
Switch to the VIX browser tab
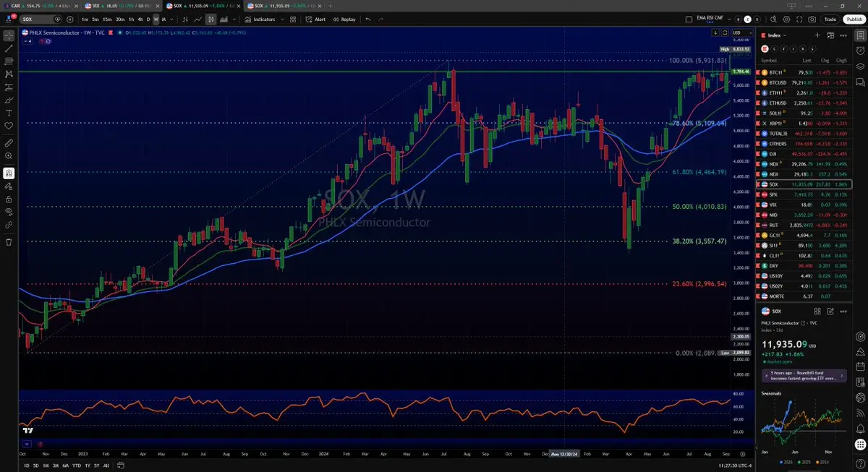[122, 5]
